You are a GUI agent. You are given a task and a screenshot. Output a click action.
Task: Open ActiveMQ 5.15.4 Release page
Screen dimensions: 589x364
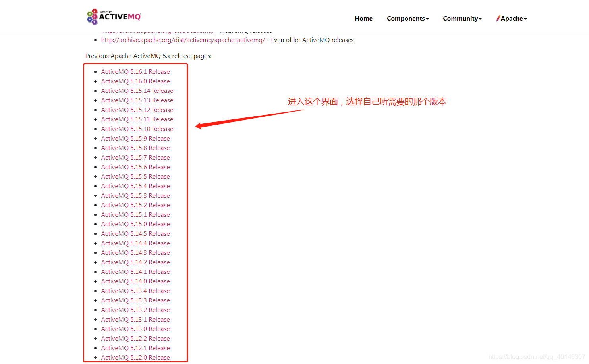pos(135,186)
